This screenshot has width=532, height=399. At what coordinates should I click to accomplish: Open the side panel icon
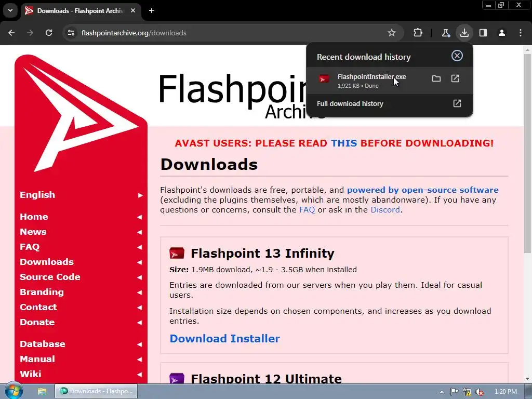click(x=483, y=33)
